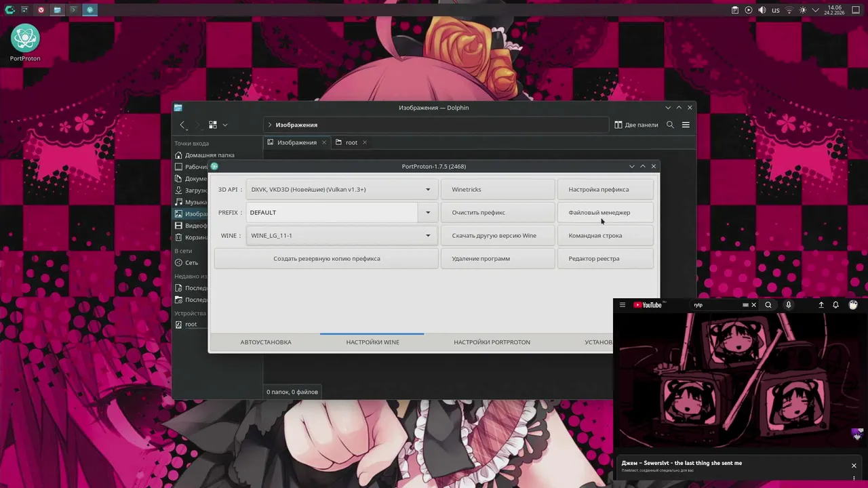The width and height of the screenshot is (868, 488).
Task: Click the YouTube search magnifier button
Action: [768, 305]
